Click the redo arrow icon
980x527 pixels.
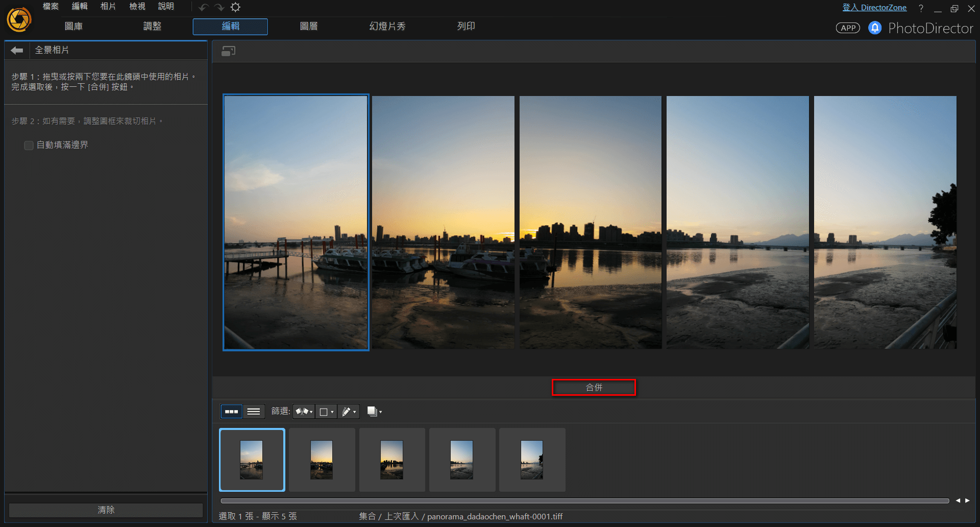(219, 7)
